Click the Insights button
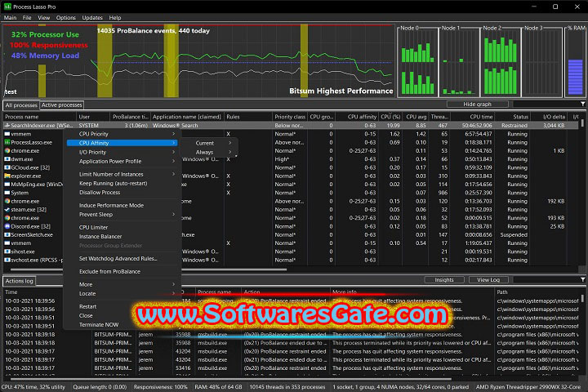 (x=444, y=280)
